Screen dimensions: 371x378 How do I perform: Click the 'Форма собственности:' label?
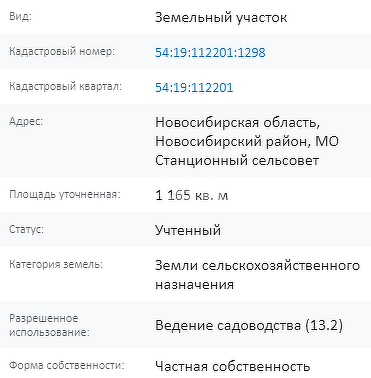67,365
